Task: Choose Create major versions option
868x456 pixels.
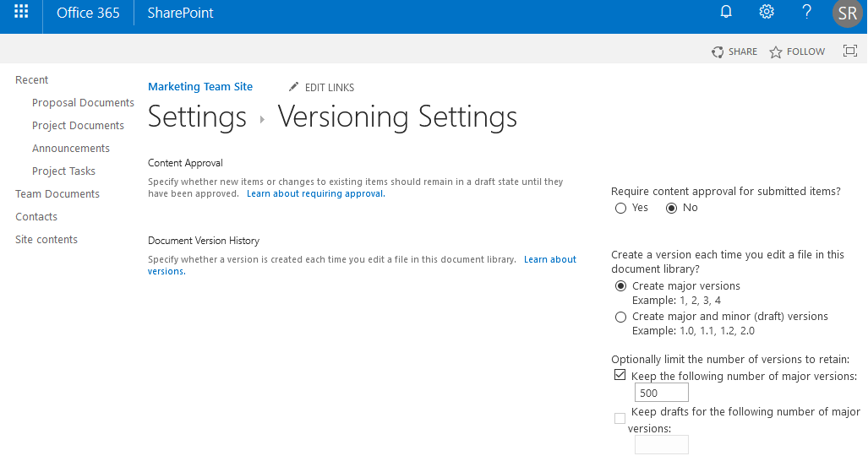Action: pos(621,286)
